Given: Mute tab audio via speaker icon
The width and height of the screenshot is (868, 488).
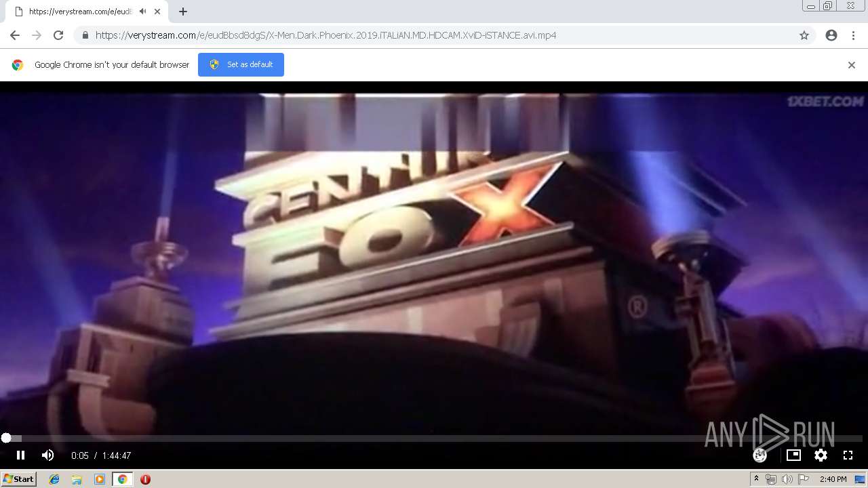Looking at the screenshot, I should (x=142, y=12).
